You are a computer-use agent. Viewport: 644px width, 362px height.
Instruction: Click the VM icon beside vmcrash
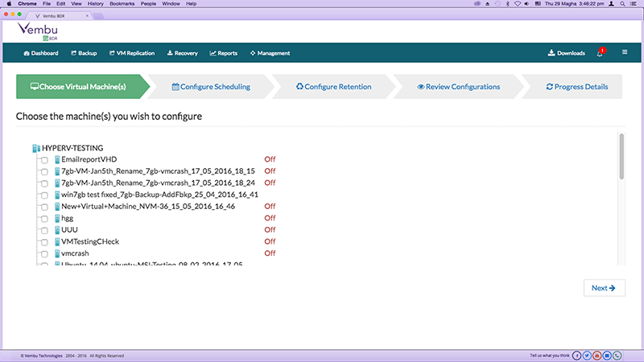57,253
